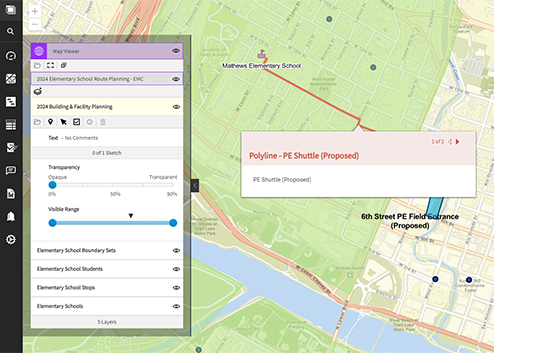Viewport: 534px width, 363px height.
Task: Go to next popup result arrow
Action: pos(457,142)
